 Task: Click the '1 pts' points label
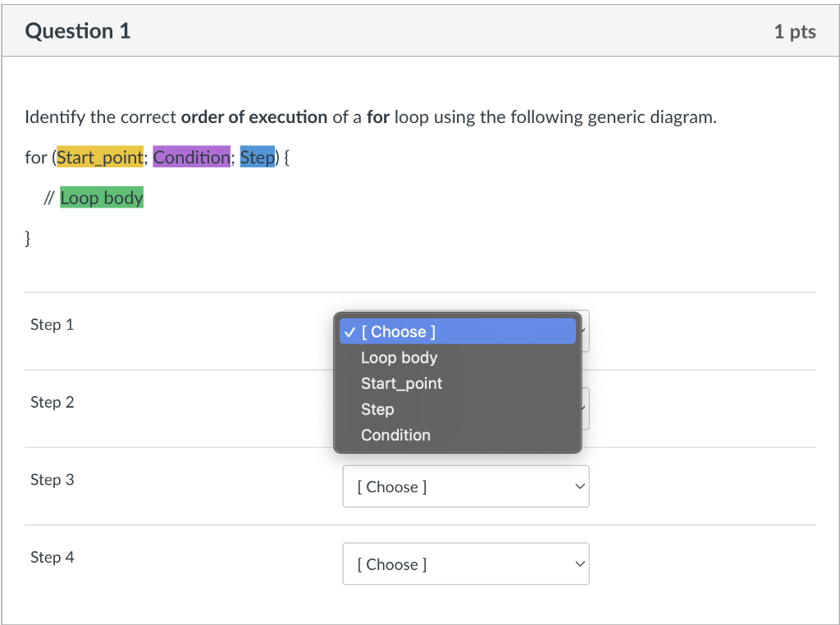[x=794, y=31]
